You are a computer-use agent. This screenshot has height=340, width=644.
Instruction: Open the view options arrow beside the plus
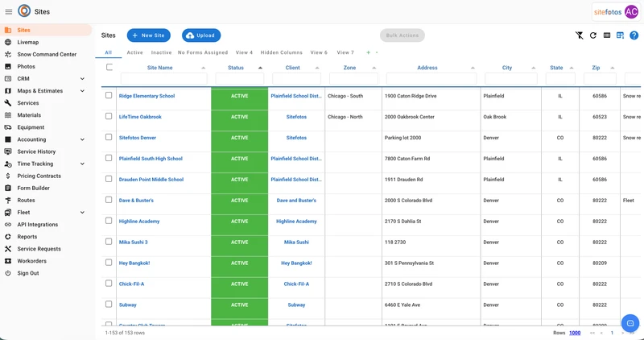pyautogui.click(x=377, y=52)
